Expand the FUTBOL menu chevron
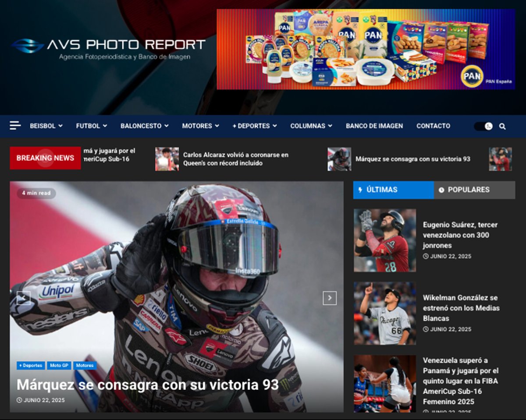The width and height of the screenshot is (526, 420). 105,126
